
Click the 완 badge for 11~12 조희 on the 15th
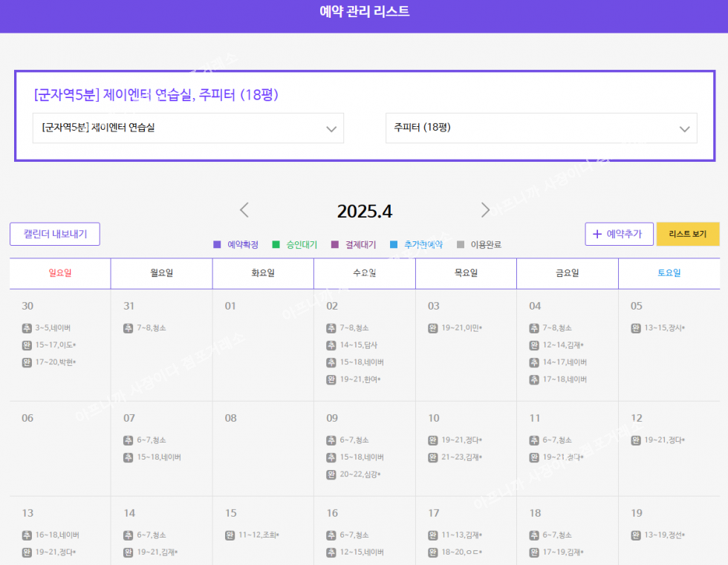(230, 535)
